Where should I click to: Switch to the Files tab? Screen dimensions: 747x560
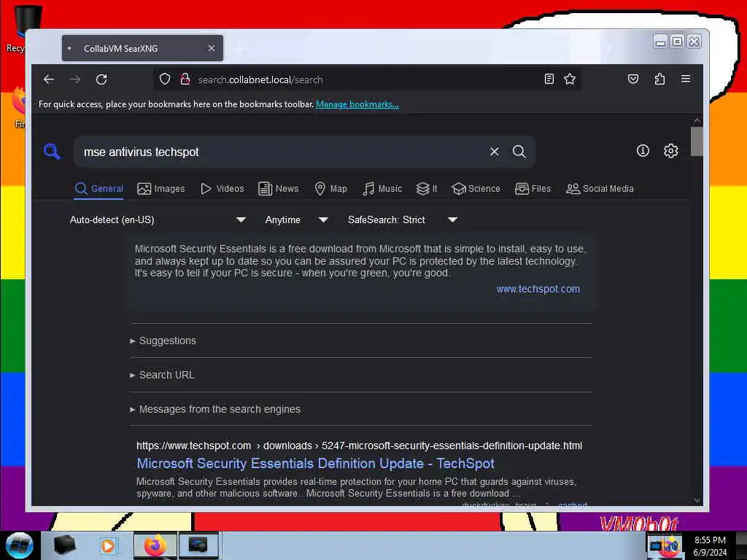533,189
